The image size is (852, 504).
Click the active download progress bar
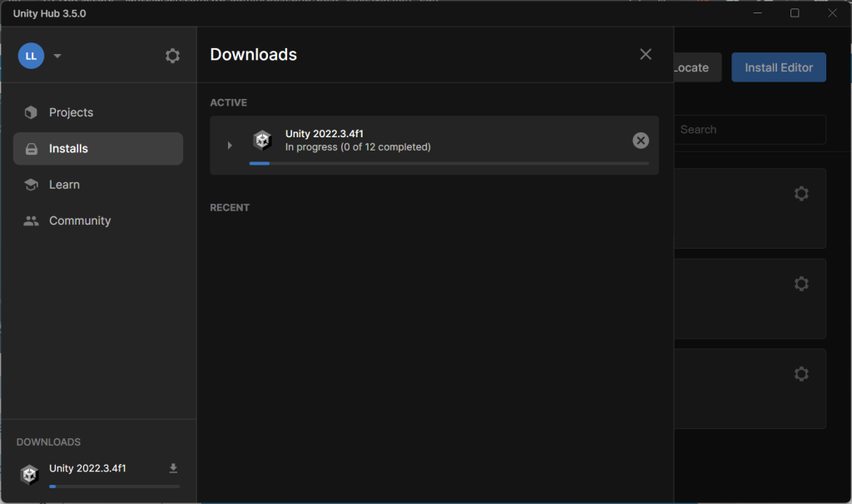[x=448, y=163]
